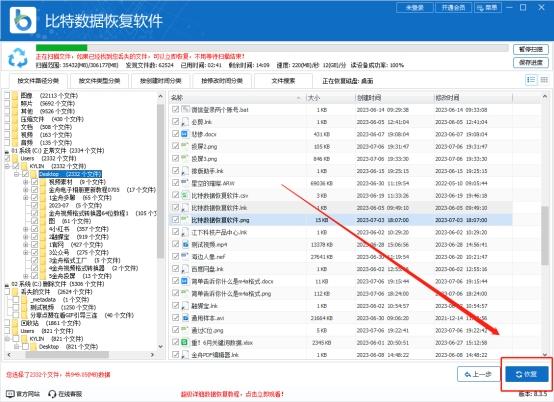Screen dimensions: 554x402
Task: Click the image icon of 投屏2.png
Action: tap(185, 146)
